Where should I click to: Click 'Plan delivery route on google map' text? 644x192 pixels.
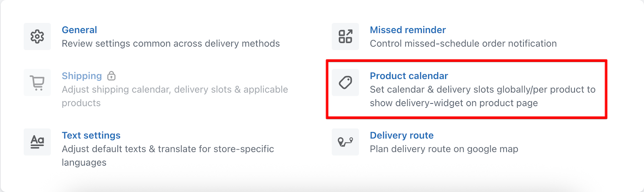(444, 149)
